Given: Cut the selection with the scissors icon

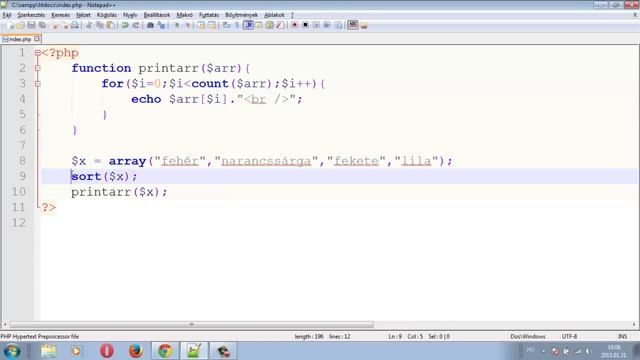Looking at the screenshot, I should 89,25.
